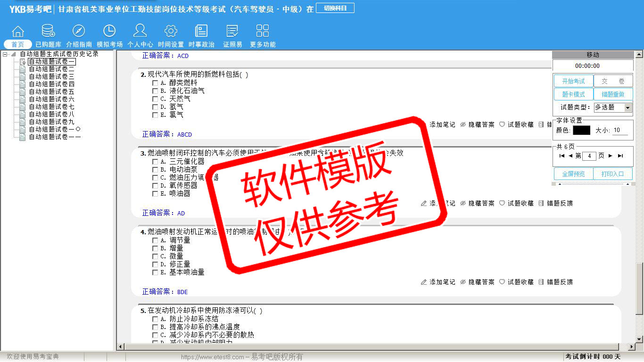The image size is (644, 362).
Task: Select 自动组题试卷八 in tree
Action: click(x=51, y=115)
